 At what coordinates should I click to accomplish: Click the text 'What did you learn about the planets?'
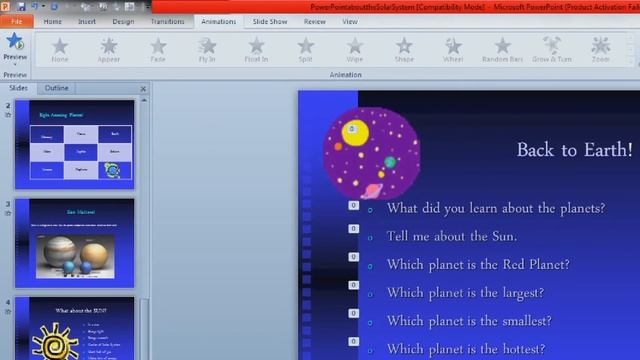coord(496,209)
